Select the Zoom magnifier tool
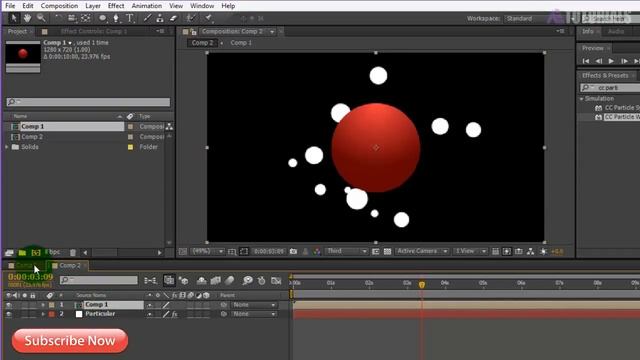The height and width of the screenshot is (360, 640). [41, 18]
